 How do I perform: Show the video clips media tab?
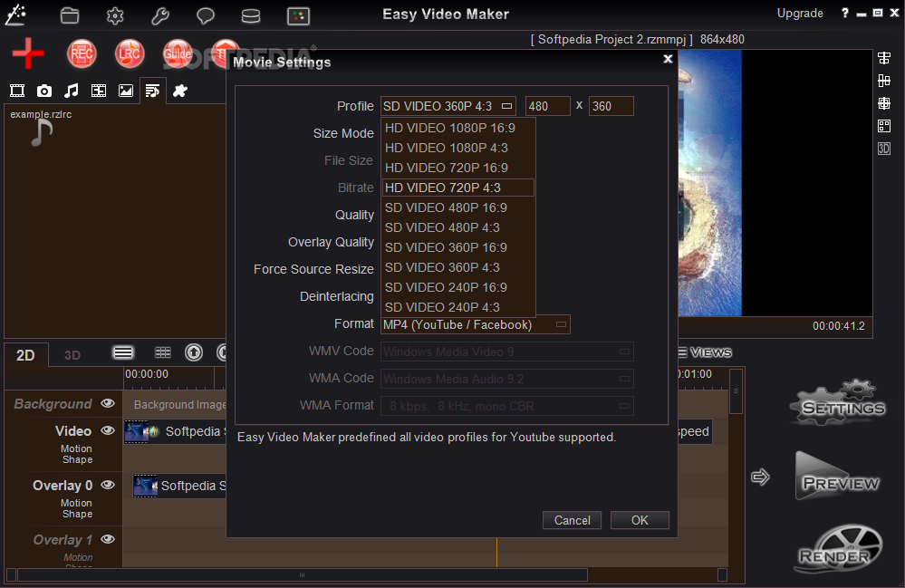click(17, 91)
